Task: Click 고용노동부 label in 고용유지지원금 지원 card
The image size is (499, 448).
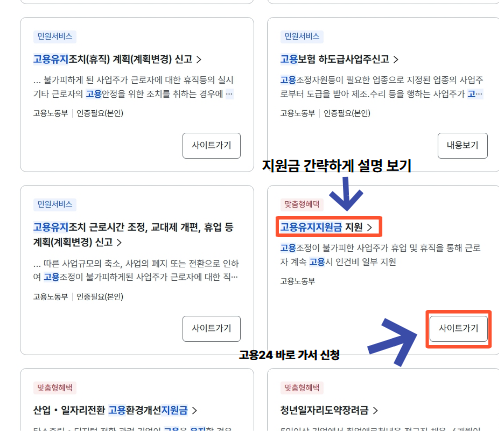Action: [297, 281]
